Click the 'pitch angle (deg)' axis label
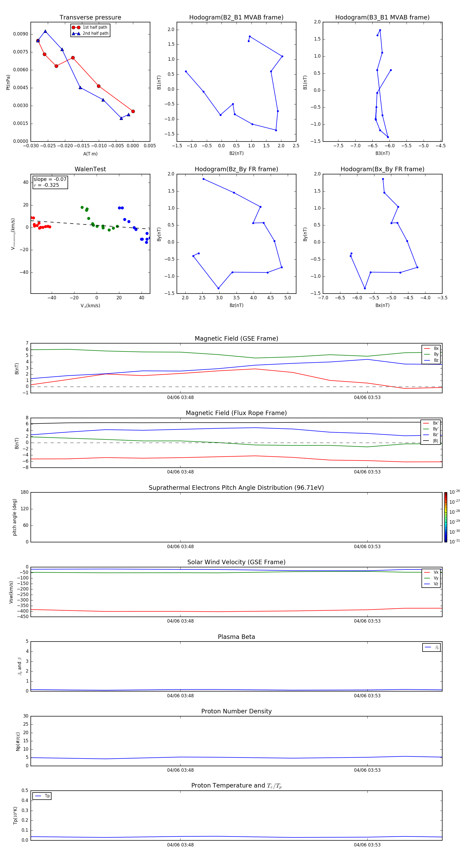This screenshot has width=473, height=868. [x=14, y=517]
